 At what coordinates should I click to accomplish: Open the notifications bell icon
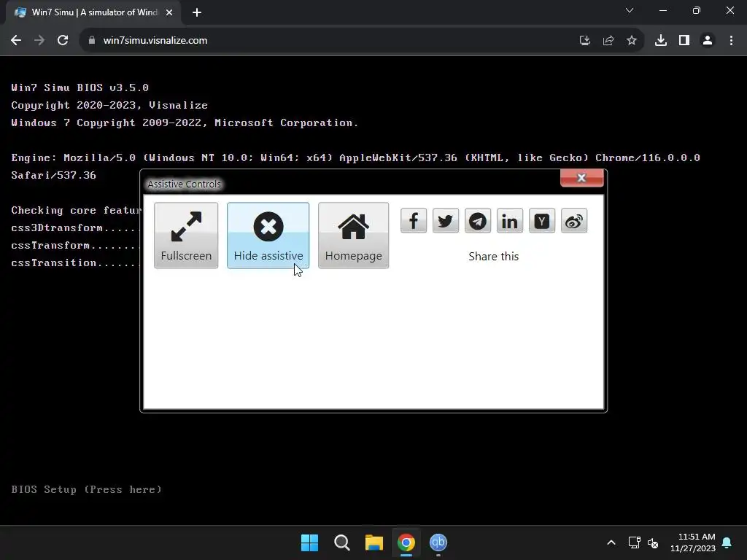[727, 542]
